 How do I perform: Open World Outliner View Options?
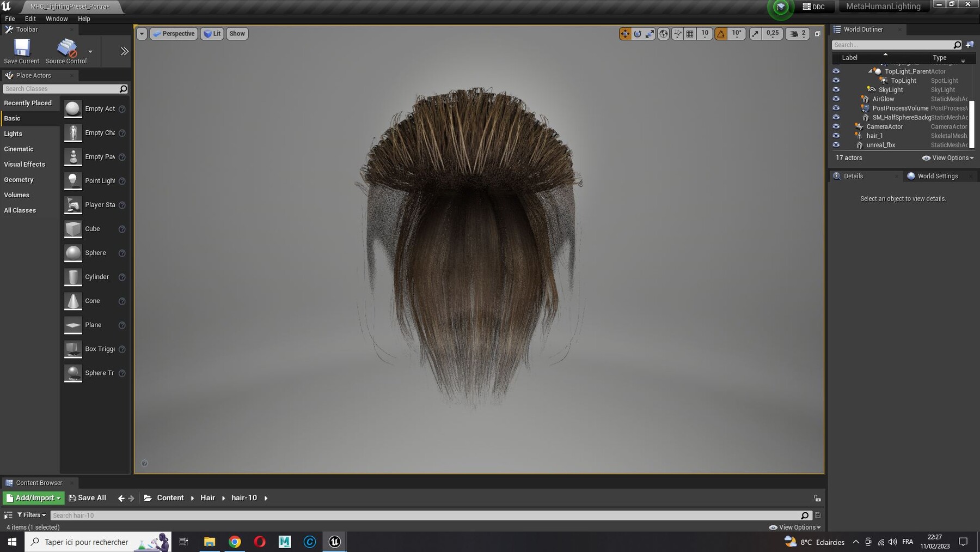point(948,158)
